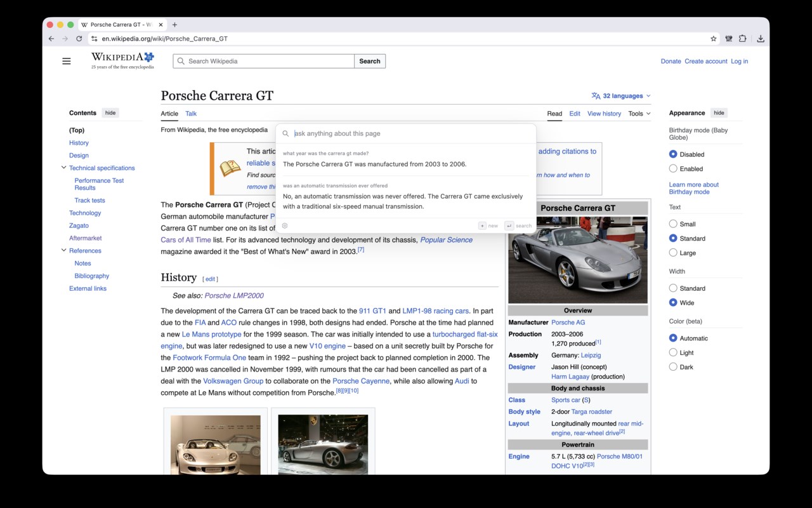Bookmark this page with the star icon
812x508 pixels.
point(714,39)
